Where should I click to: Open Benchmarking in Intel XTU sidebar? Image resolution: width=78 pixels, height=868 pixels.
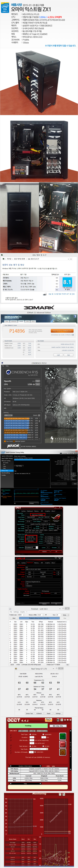[x=6, y=473]
